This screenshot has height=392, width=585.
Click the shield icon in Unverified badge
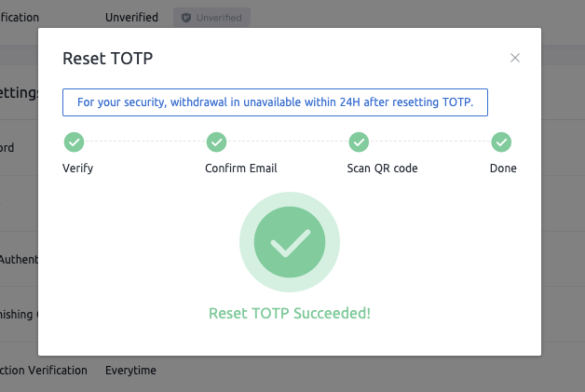pyautogui.click(x=186, y=18)
